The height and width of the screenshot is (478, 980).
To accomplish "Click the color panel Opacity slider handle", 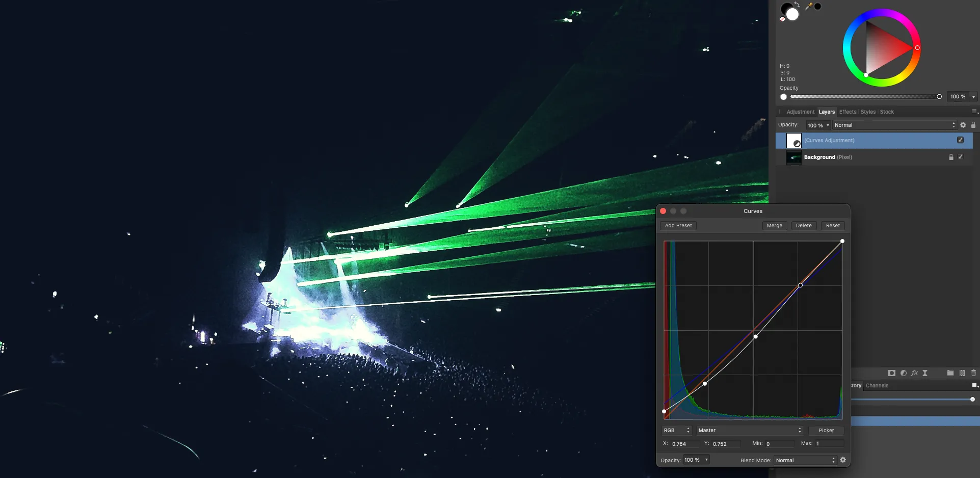I will 939,97.
